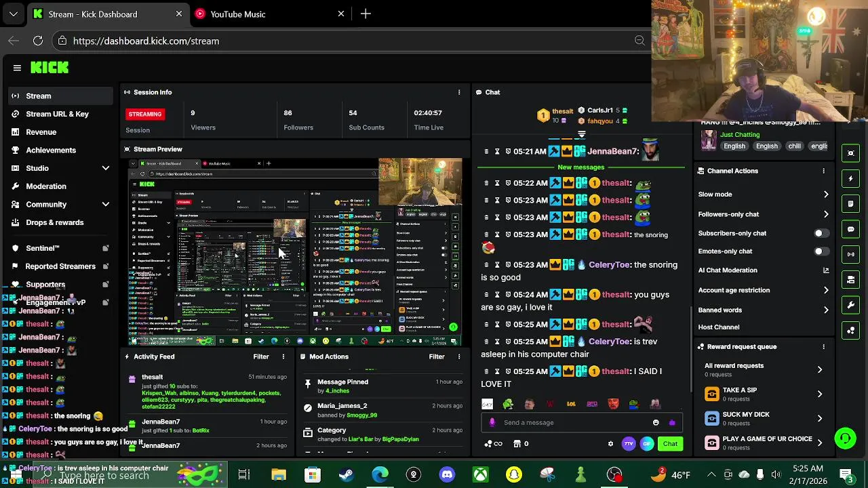The image size is (868, 488).
Task: Filter the Activity Feed
Action: point(261,357)
